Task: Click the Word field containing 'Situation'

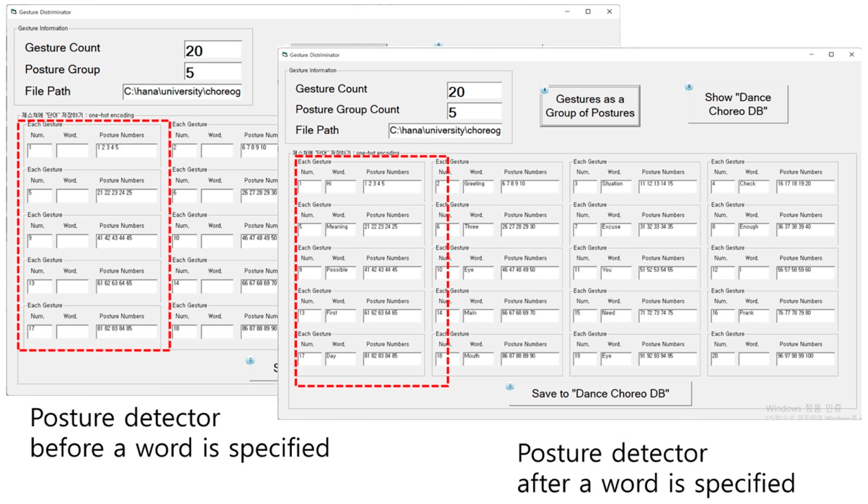Action: pos(616,186)
